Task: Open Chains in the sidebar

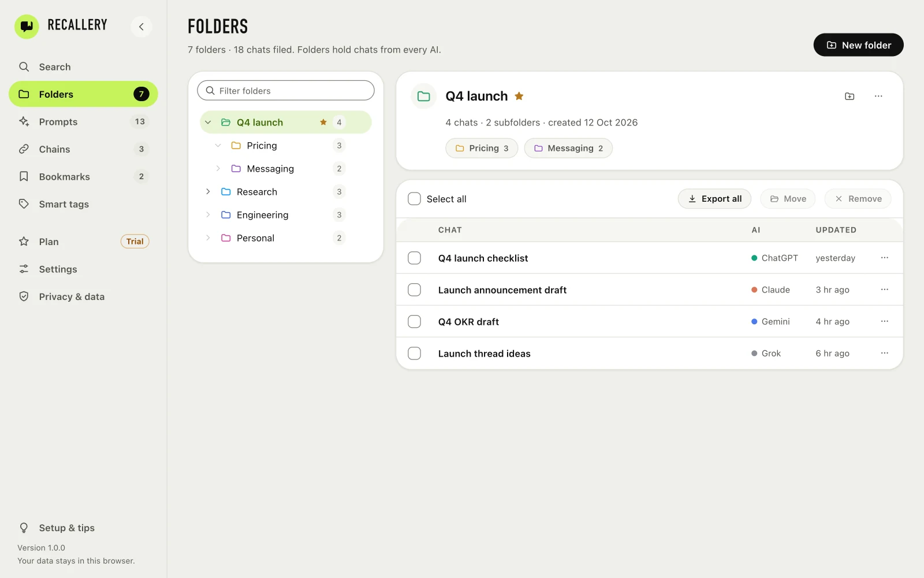Action: (83, 149)
